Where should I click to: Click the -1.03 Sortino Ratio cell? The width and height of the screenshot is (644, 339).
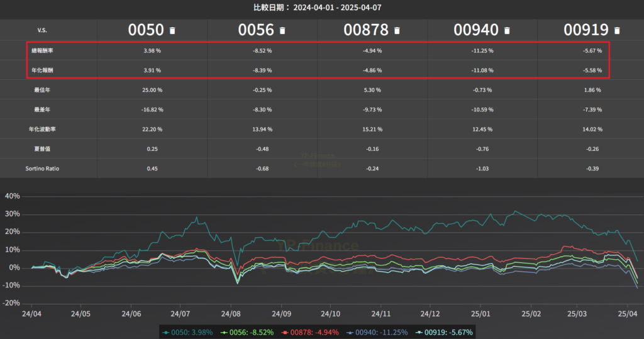tap(482, 169)
